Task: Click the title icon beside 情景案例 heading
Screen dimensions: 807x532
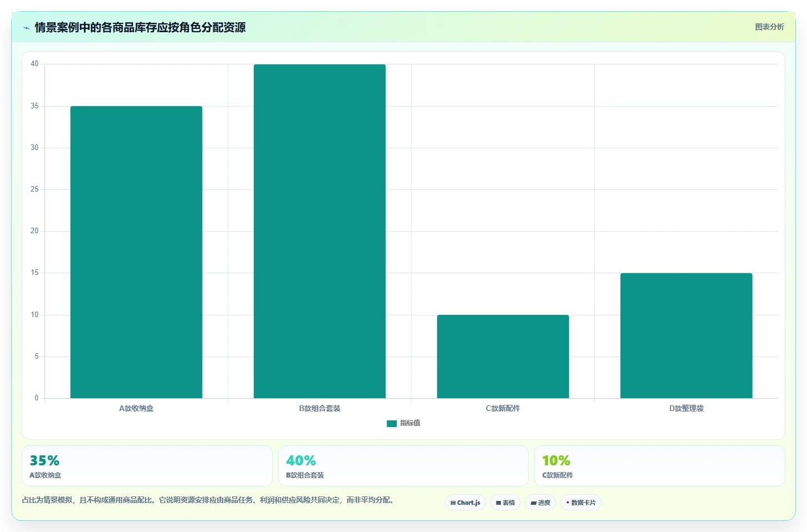Action: pos(26,28)
